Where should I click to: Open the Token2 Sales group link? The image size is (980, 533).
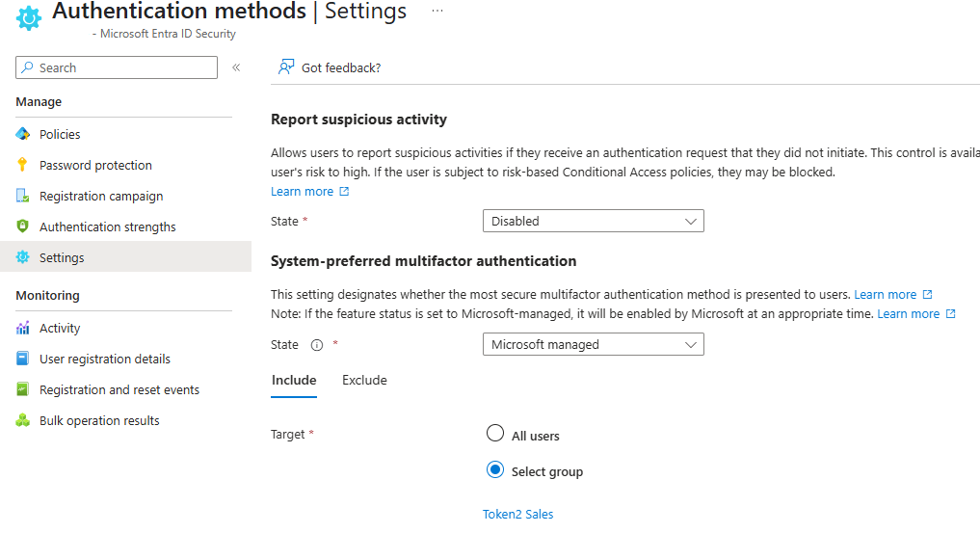pyautogui.click(x=517, y=514)
